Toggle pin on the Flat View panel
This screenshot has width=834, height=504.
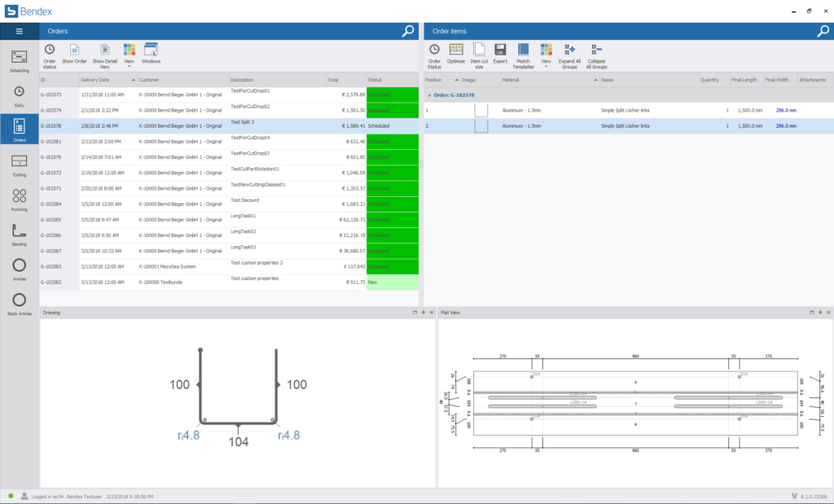[820, 313]
